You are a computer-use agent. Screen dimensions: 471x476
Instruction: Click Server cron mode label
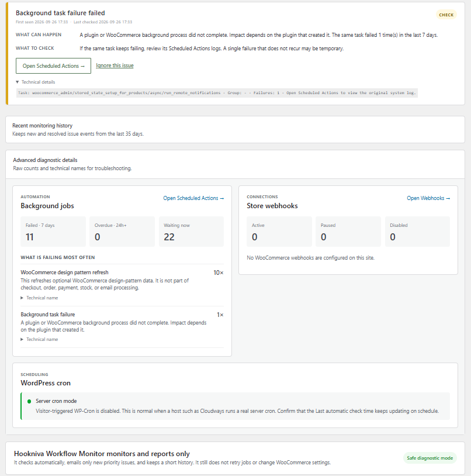click(x=56, y=401)
